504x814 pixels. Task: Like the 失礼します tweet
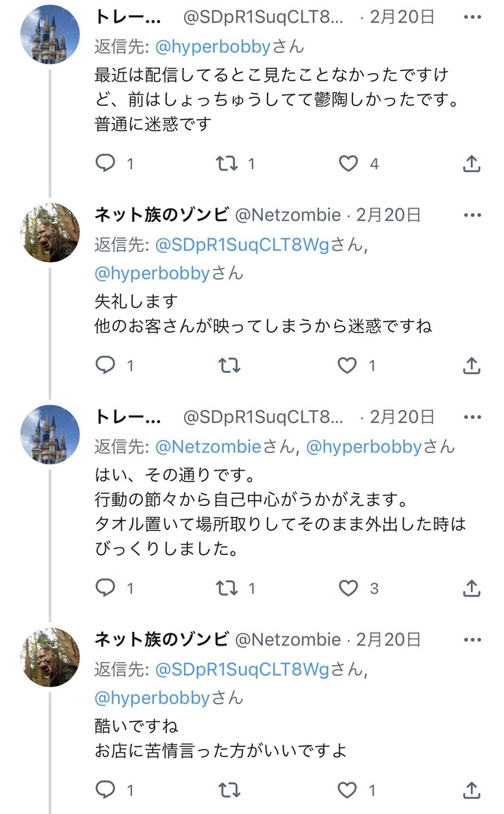pyautogui.click(x=347, y=365)
